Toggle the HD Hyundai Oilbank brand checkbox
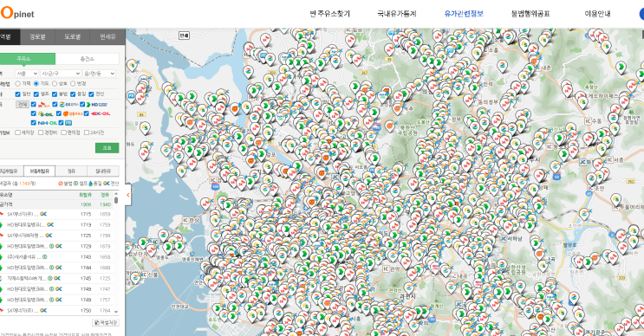Image resolution: width=644 pixels, height=336 pixels. point(82,105)
